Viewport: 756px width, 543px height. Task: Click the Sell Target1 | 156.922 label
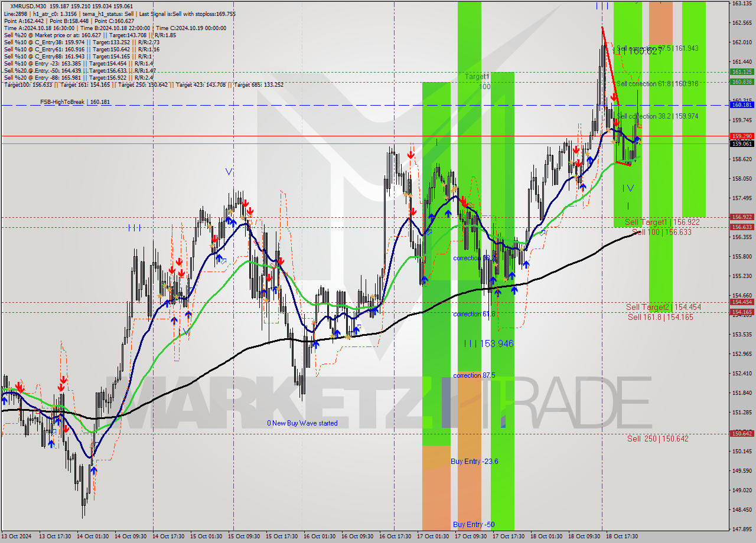663,222
